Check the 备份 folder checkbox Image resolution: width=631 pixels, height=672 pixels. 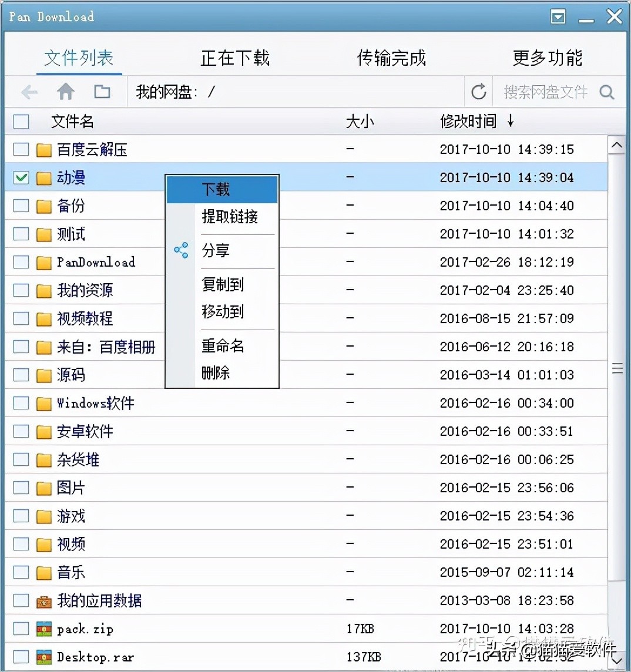pyautogui.click(x=20, y=206)
